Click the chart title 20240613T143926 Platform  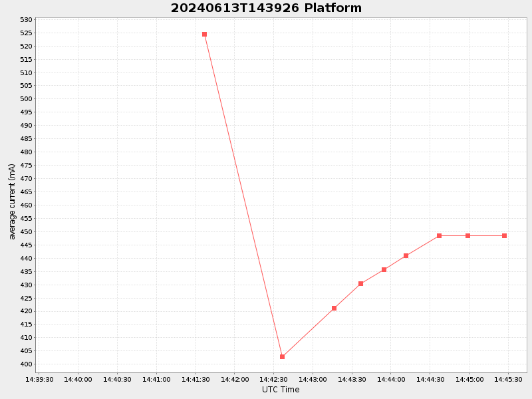[266, 8]
